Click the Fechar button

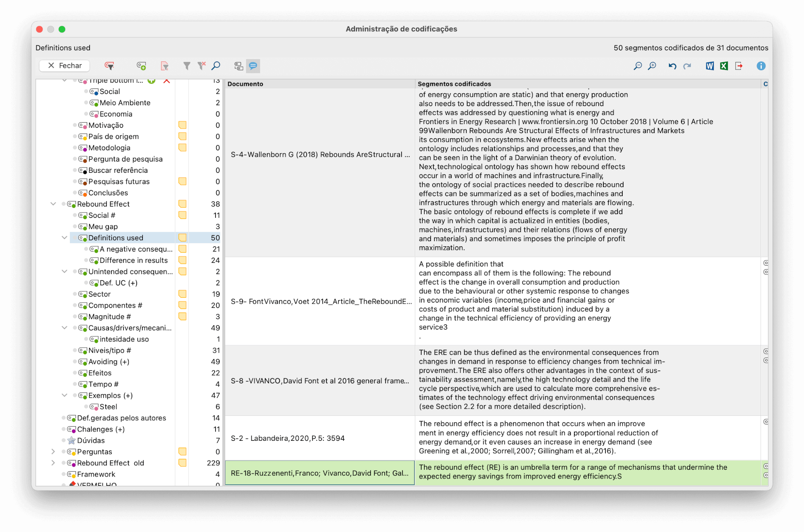(64, 65)
